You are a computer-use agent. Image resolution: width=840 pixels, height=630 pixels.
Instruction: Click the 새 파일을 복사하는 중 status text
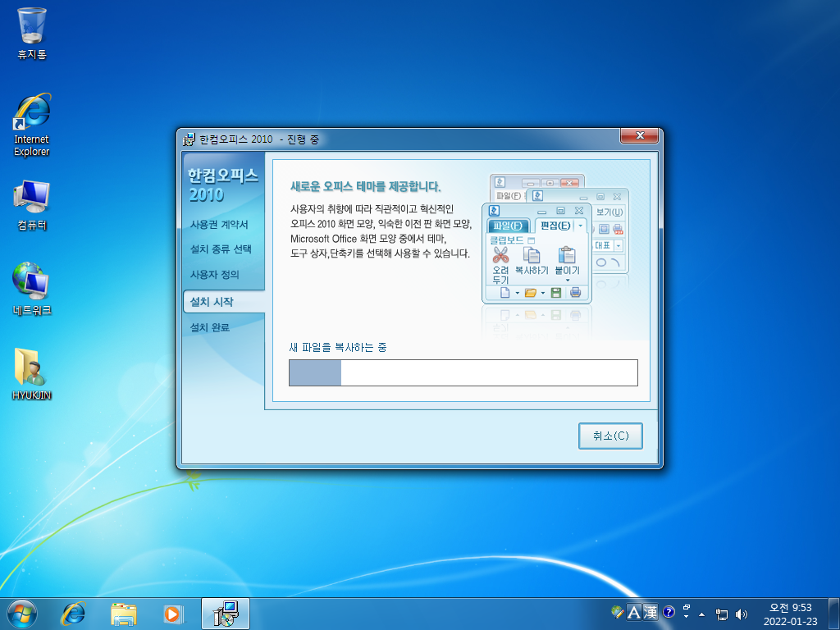338,347
